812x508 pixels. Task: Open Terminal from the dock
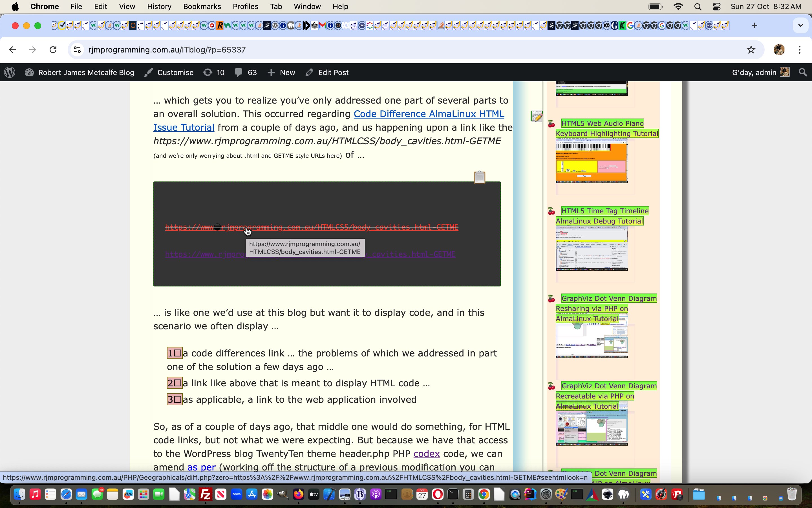click(453, 494)
